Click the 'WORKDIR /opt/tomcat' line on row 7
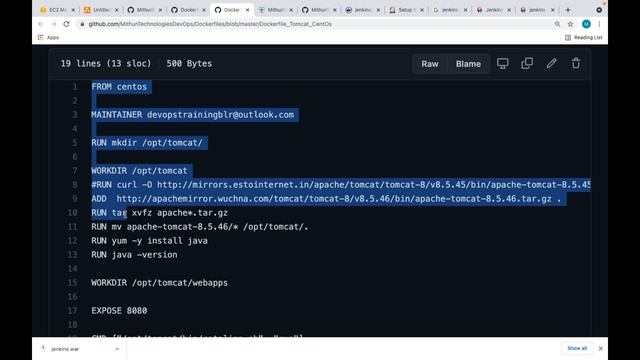The width and height of the screenshot is (640, 360). coord(139,171)
